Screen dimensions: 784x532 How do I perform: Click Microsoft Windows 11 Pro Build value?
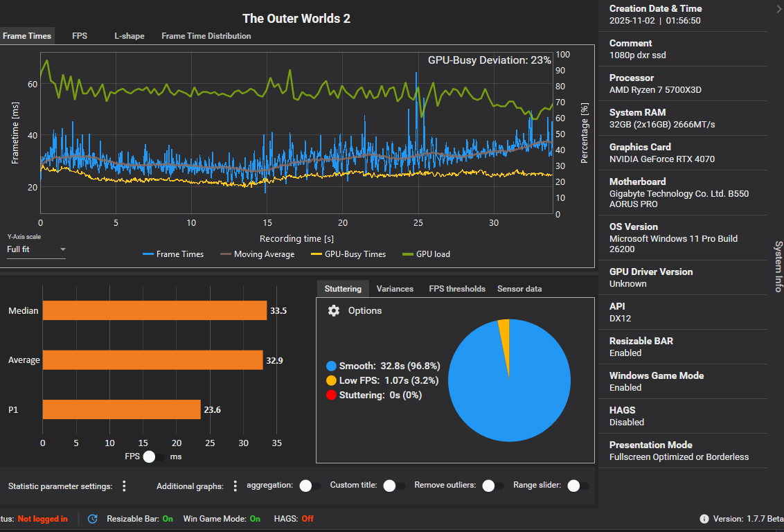[x=673, y=244]
